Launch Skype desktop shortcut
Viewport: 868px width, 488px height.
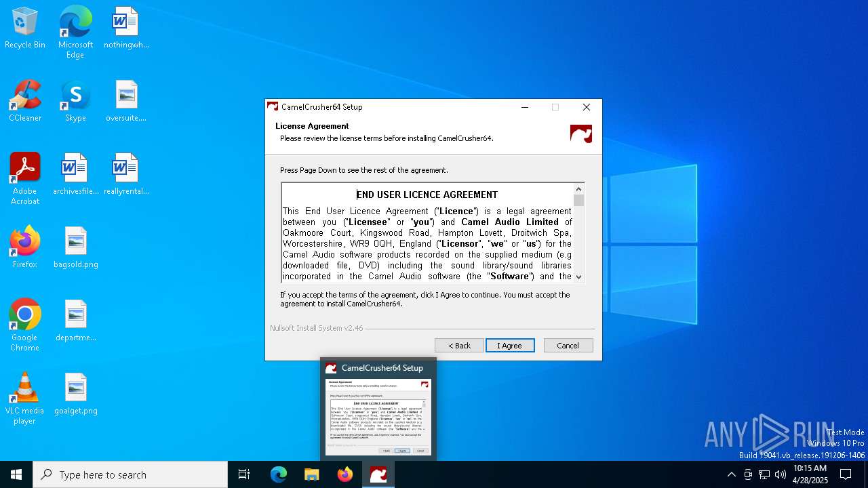click(x=75, y=102)
